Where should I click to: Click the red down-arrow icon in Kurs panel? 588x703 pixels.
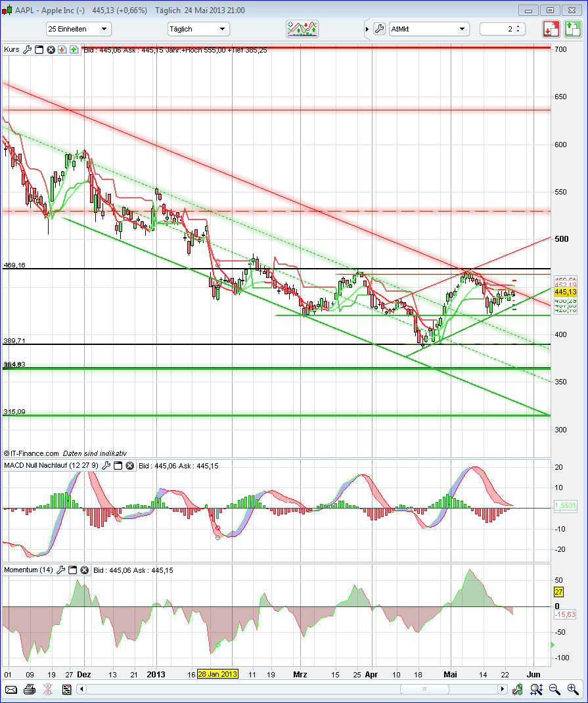(62, 50)
